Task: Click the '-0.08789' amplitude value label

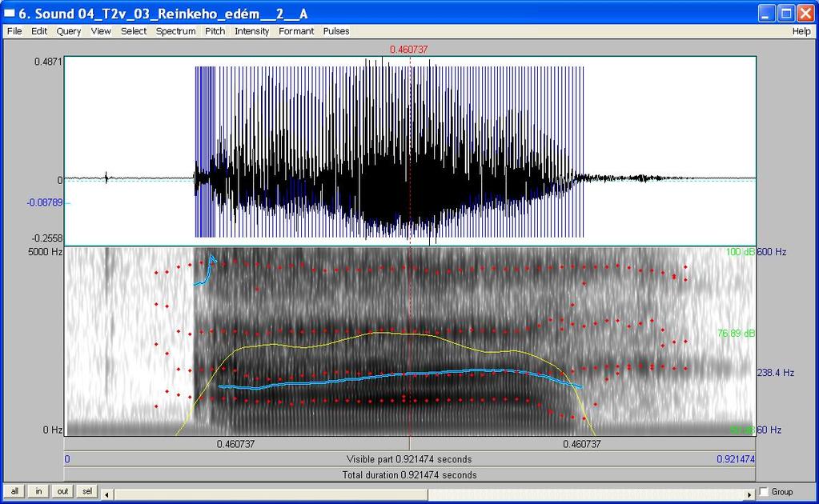Action: (x=45, y=202)
